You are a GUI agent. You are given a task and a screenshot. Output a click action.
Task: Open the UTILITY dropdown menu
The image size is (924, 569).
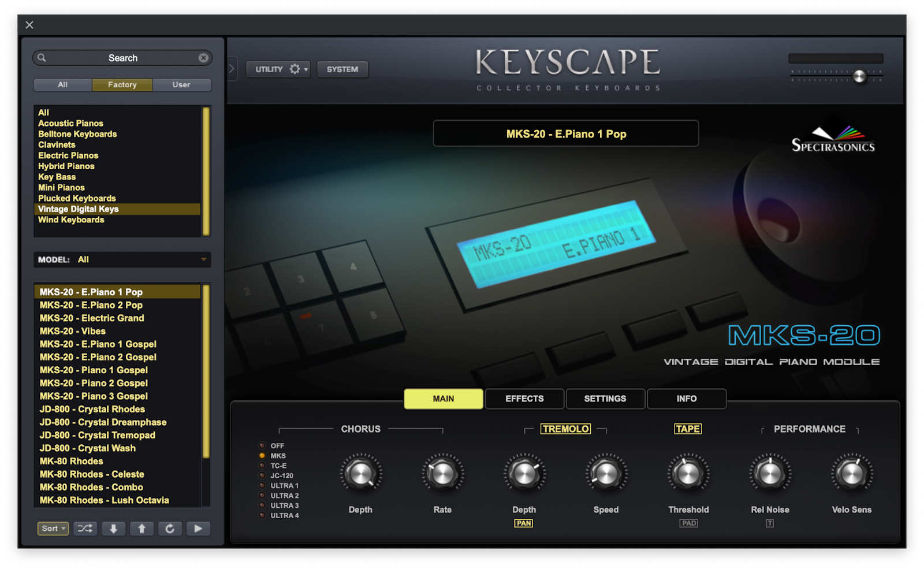pyautogui.click(x=278, y=69)
